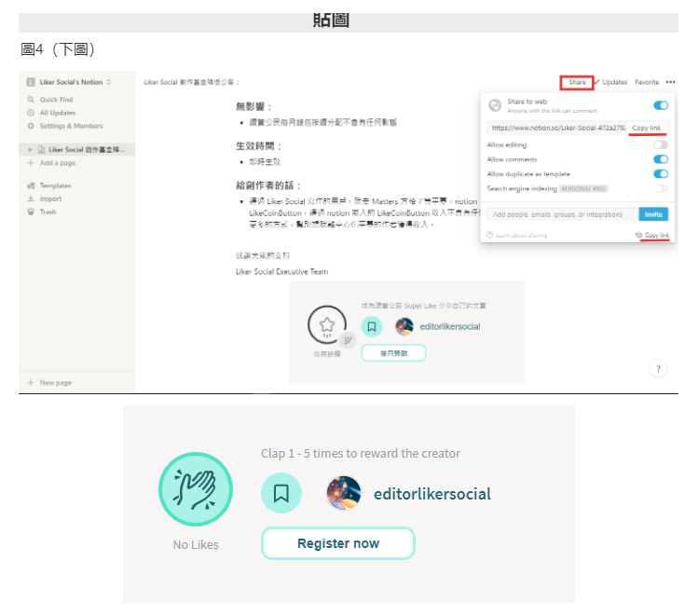
Task: Click the Import download icon
Action: (x=31, y=198)
